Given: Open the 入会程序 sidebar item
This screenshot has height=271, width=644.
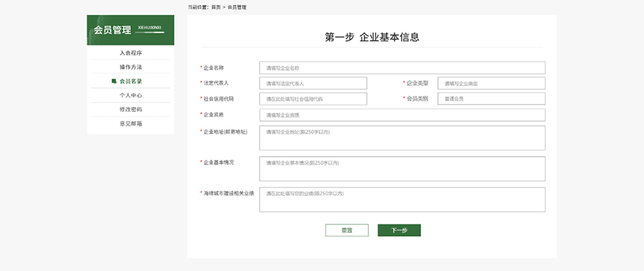Looking at the screenshot, I should 131,53.
